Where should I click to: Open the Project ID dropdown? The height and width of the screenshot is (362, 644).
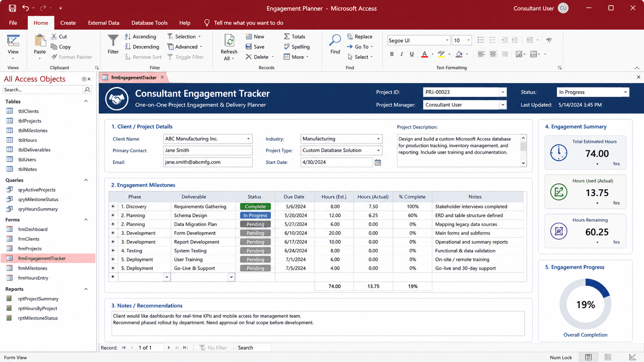(503, 92)
